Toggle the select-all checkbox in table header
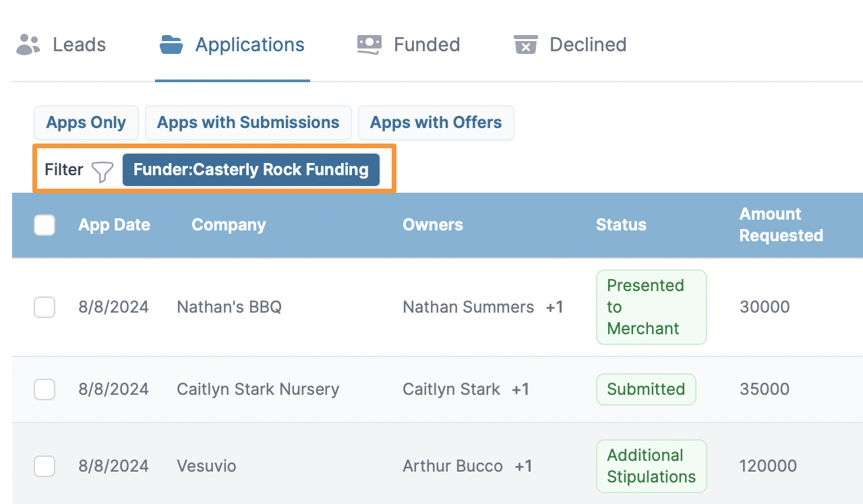 tap(44, 225)
